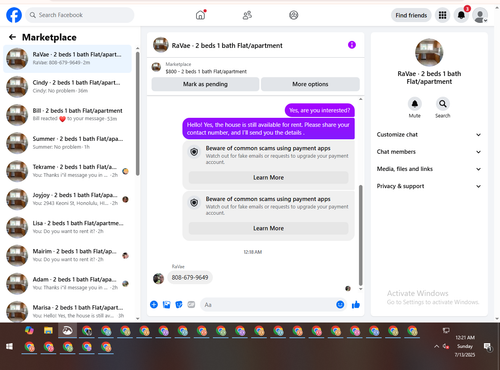Open the notifications bell
500x370 pixels.
coord(461,15)
